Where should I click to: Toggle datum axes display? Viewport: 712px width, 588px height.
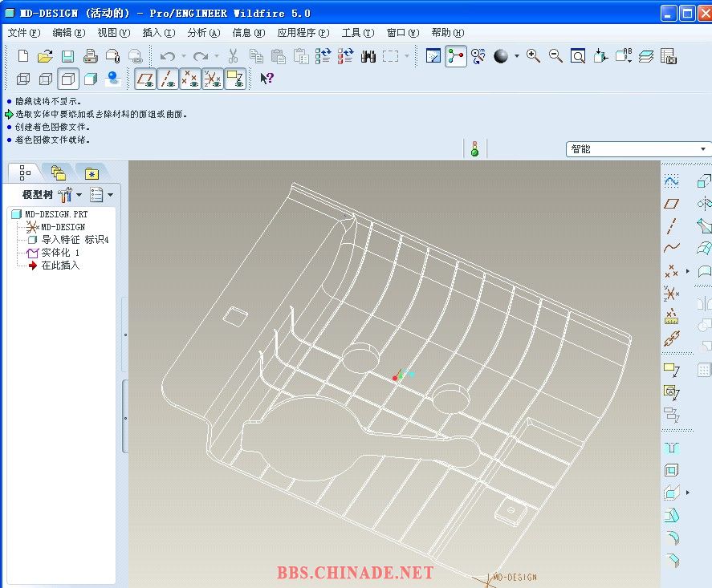click(168, 79)
